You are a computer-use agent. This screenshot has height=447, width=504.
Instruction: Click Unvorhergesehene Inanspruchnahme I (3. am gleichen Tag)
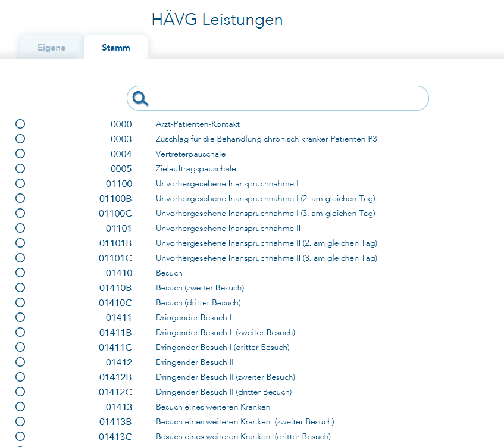[x=265, y=213]
